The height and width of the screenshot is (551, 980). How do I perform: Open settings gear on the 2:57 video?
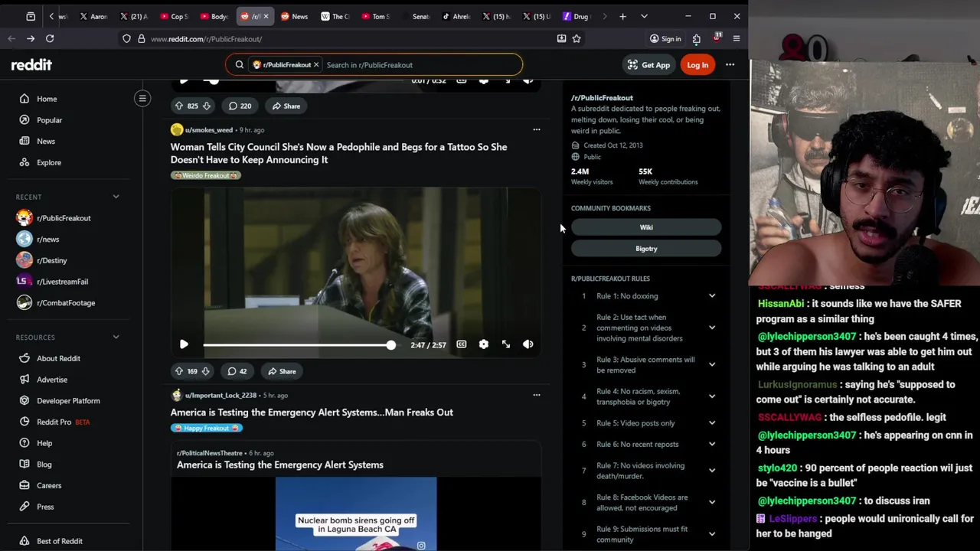[x=484, y=344]
